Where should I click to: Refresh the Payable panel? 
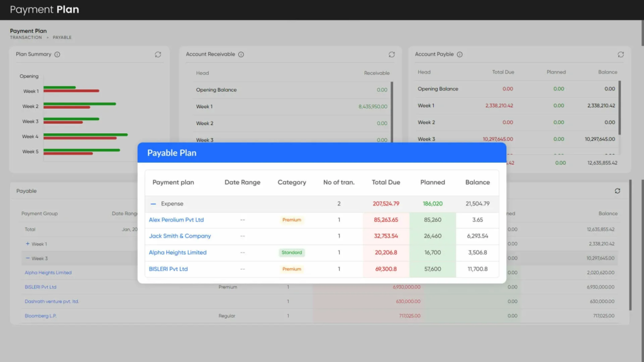tap(618, 191)
